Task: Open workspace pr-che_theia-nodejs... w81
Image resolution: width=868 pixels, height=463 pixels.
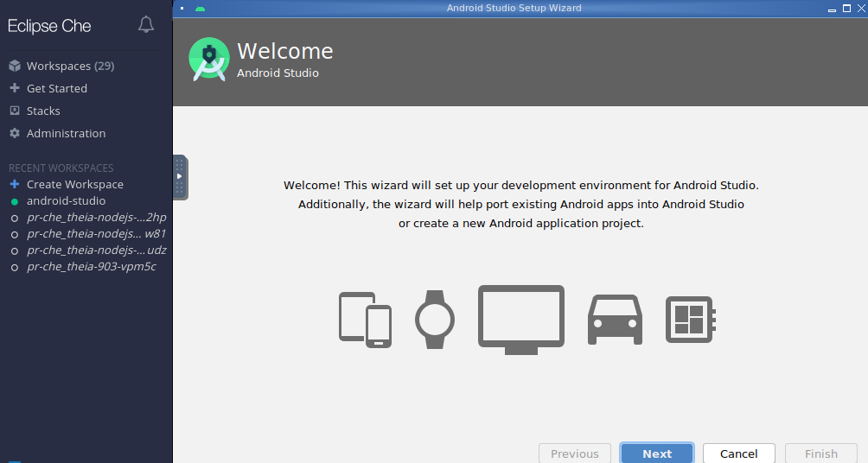Action: coord(96,234)
